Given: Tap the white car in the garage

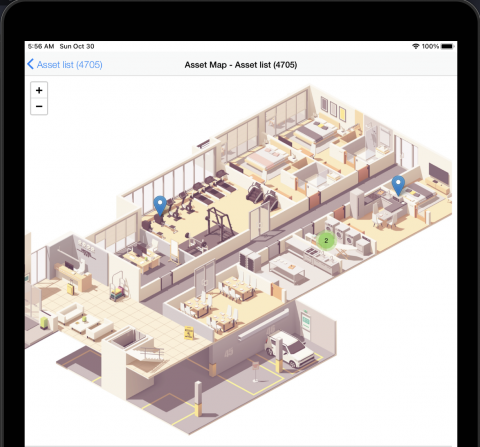Looking at the screenshot, I should click(x=290, y=349).
